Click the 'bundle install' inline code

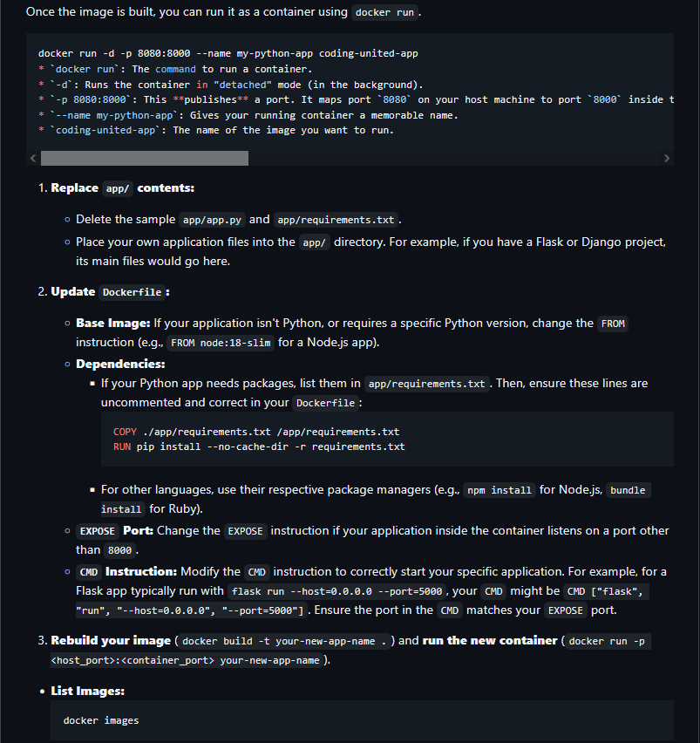point(627,490)
